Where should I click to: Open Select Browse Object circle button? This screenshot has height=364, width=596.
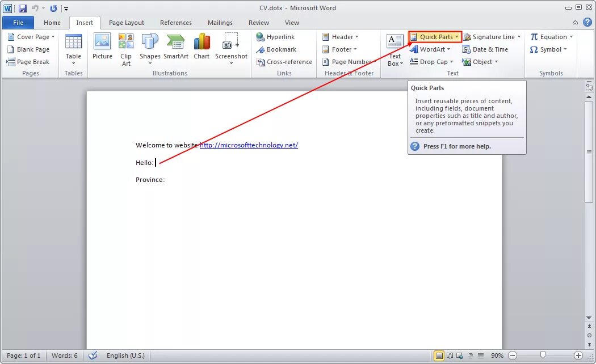pos(589,336)
